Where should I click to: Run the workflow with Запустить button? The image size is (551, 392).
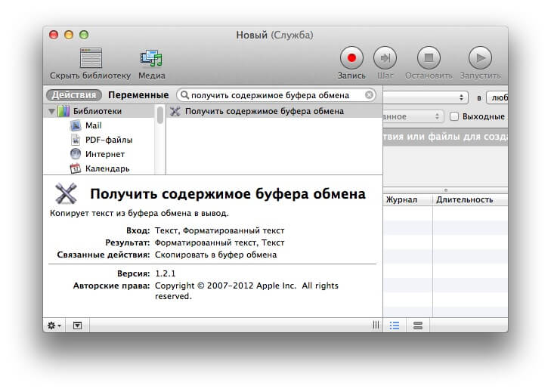click(480, 57)
